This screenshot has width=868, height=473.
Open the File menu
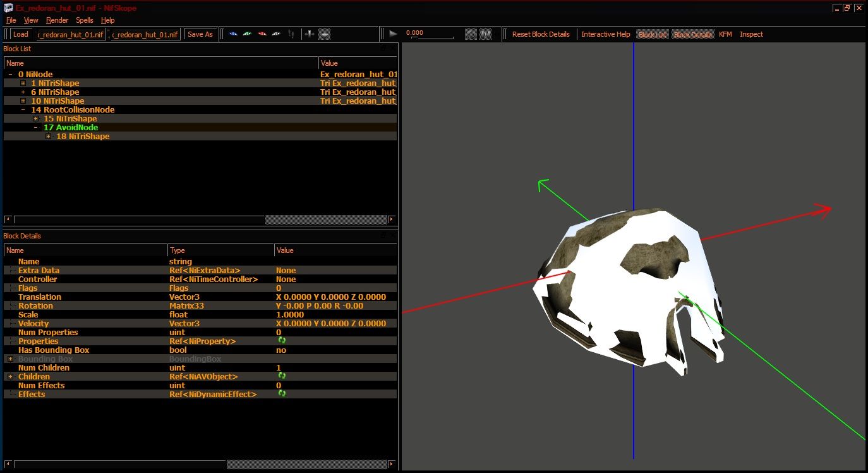[11, 20]
